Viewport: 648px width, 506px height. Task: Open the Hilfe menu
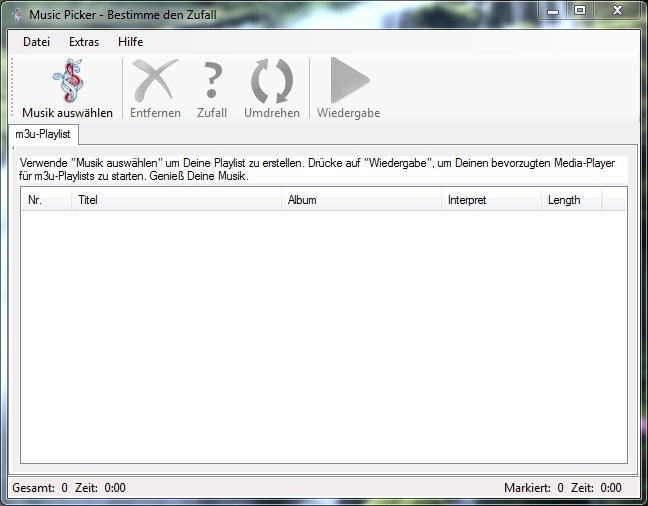[x=130, y=42]
